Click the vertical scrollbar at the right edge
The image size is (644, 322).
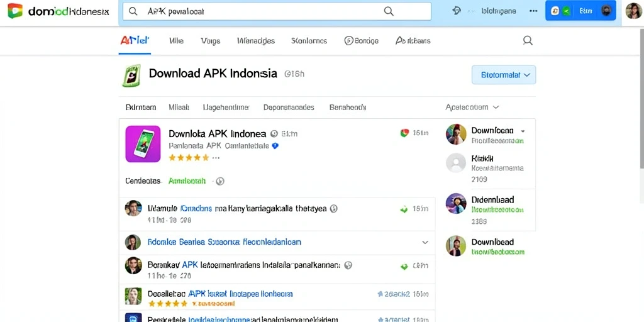(x=641, y=97)
